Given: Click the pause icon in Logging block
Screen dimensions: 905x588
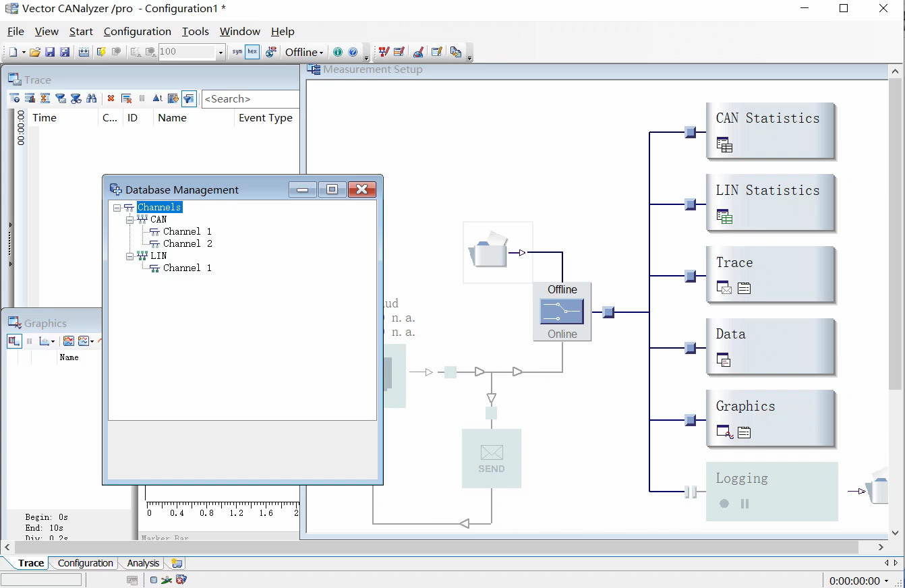Looking at the screenshot, I should [x=745, y=504].
